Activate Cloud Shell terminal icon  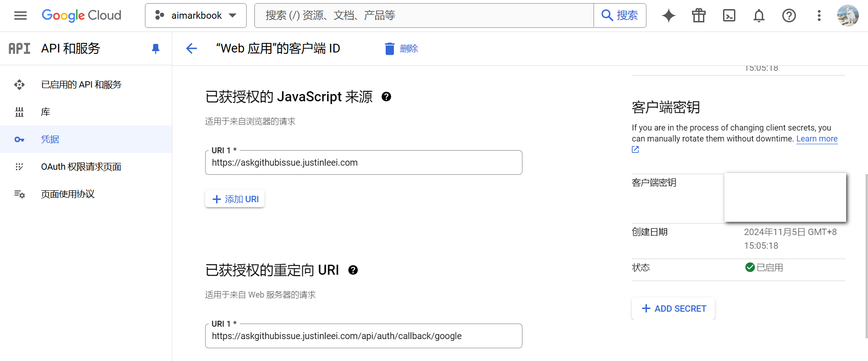pos(729,16)
